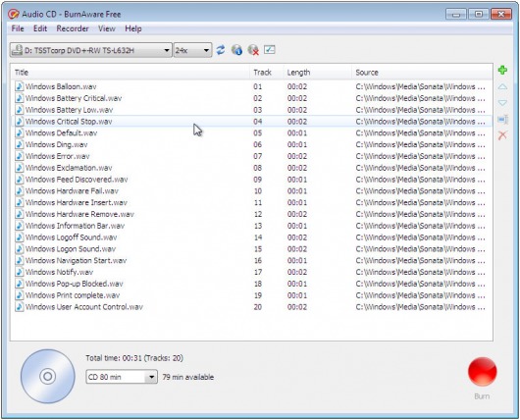The image size is (520, 420).
Task: Click the note icon beside Windows Exclamation.wav
Action: click(x=20, y=168)
